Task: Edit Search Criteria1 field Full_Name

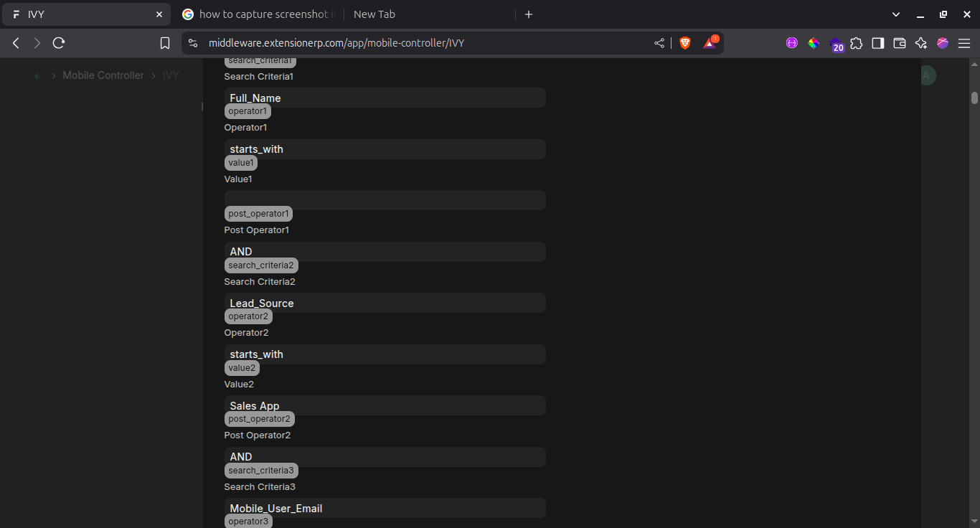Action: [x=385, y=98]
